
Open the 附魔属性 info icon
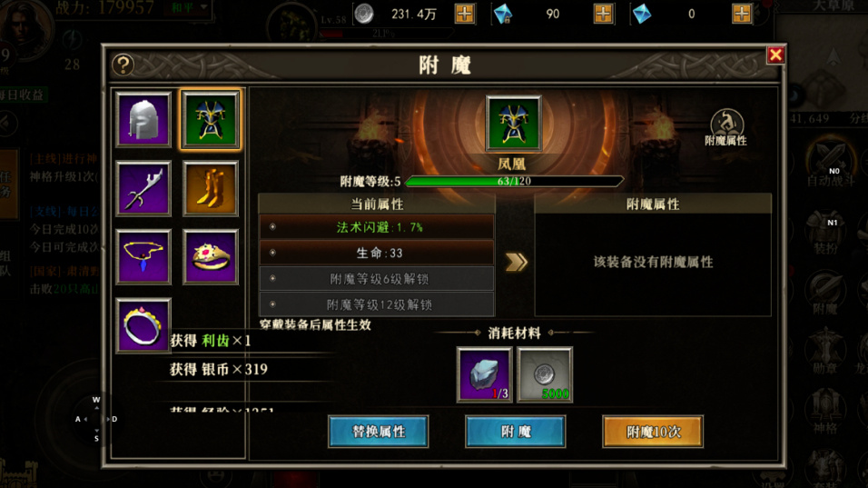[725, 127]
